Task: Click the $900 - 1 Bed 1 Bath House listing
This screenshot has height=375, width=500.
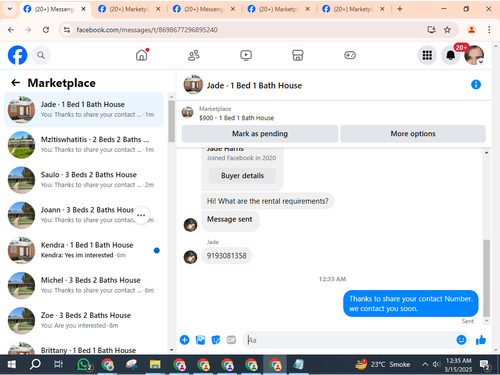Action: click(x=236, y=118)
